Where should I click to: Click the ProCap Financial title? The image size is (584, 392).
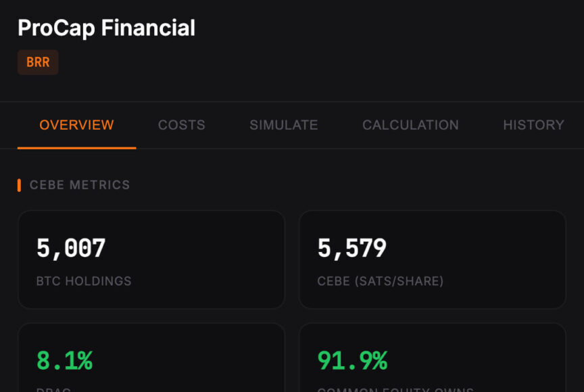tap(106, 28)
